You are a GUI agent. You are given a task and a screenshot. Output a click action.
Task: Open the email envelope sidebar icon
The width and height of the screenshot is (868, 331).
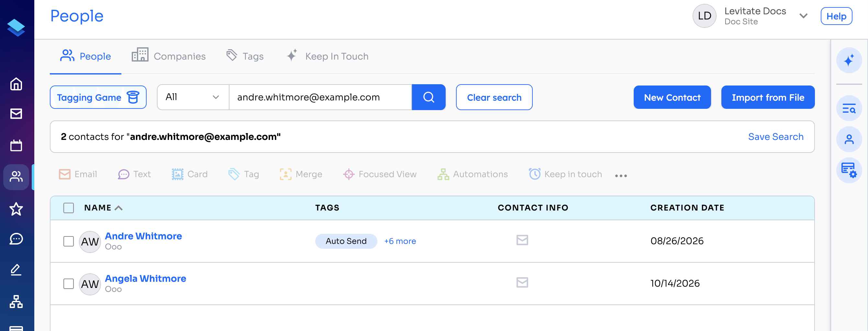(x=16, y=114)
